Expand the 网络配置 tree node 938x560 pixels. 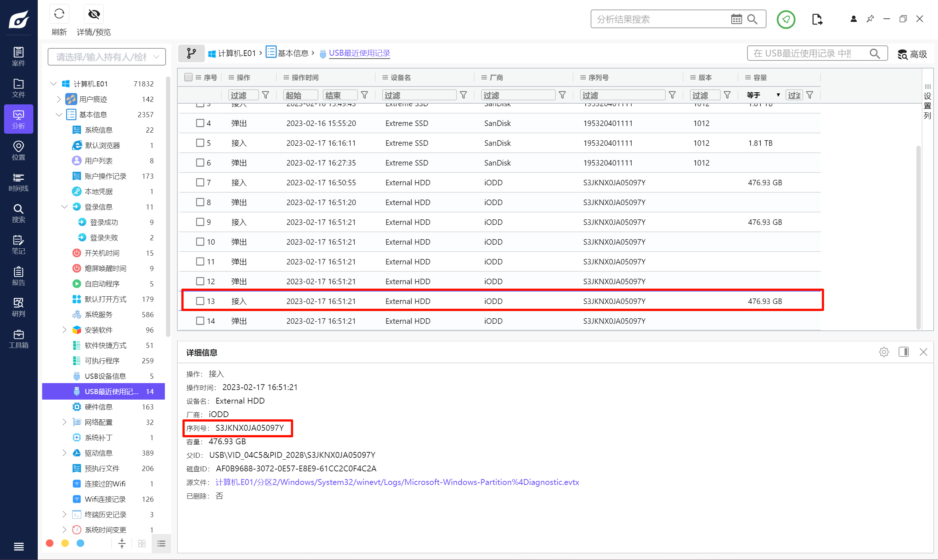[x=64, y=422]
